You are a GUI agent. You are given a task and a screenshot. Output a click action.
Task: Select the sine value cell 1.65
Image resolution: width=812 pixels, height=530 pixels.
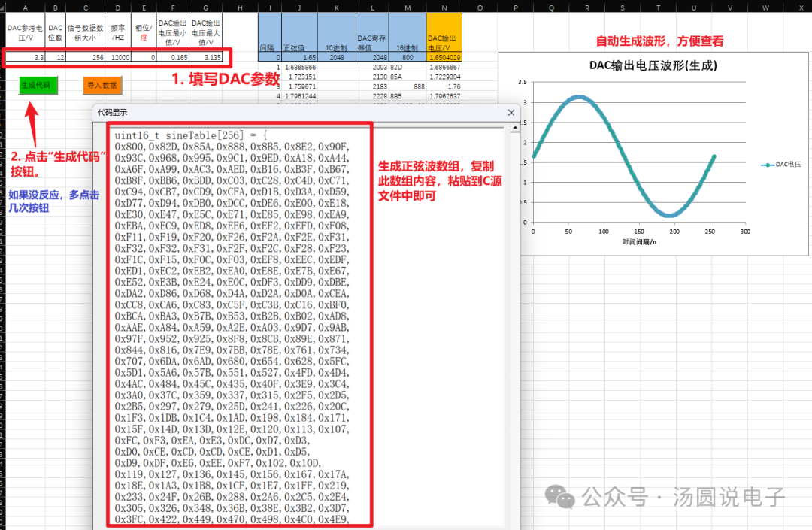click(x=299, y=57)
